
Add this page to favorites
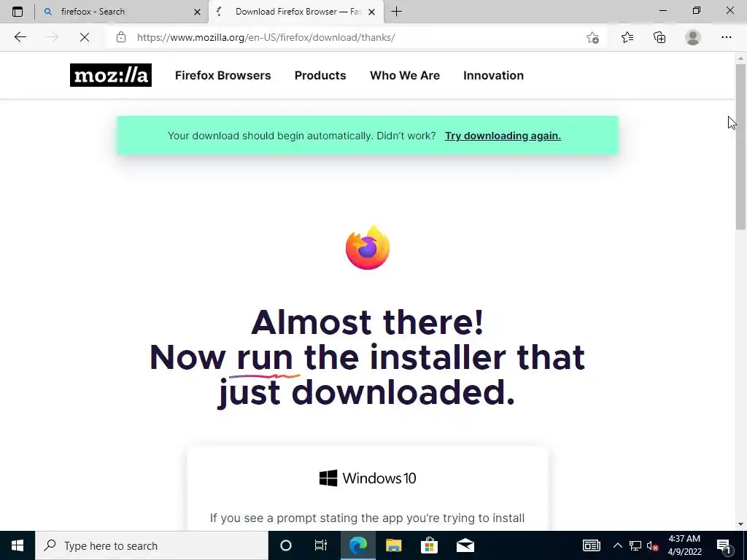tap(592, 38)
